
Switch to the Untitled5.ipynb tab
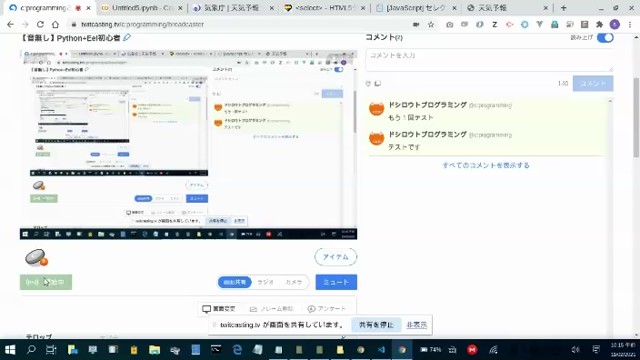tap(142, 8)
